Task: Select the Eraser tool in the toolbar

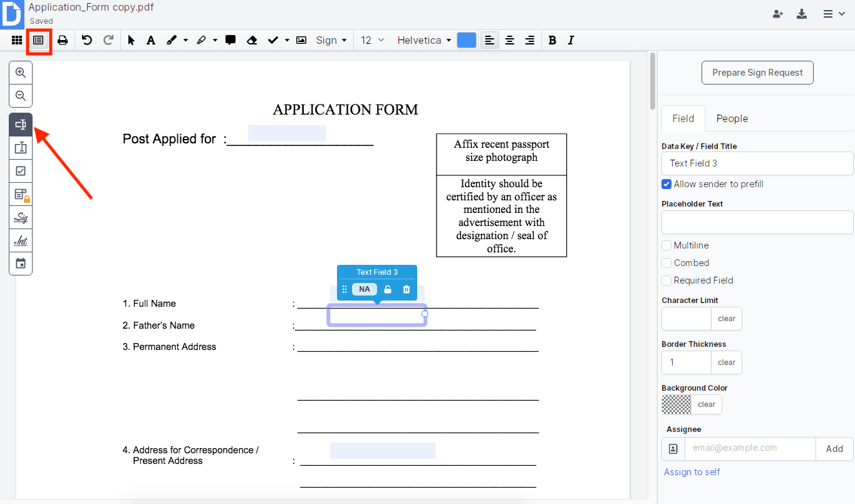Action: 252,39
